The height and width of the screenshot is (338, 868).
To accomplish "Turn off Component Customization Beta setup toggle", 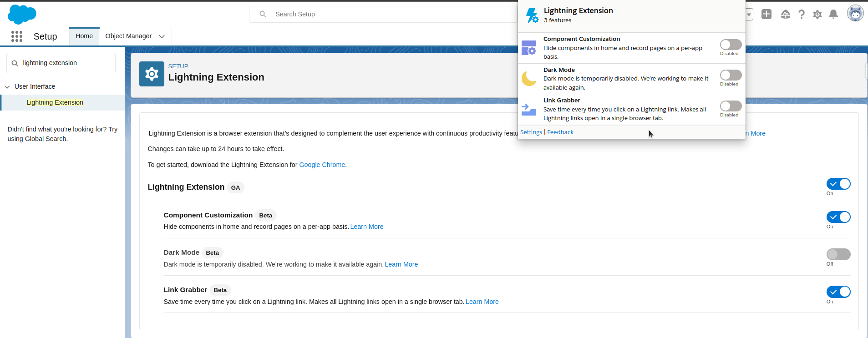I will (x=838, y=217).
